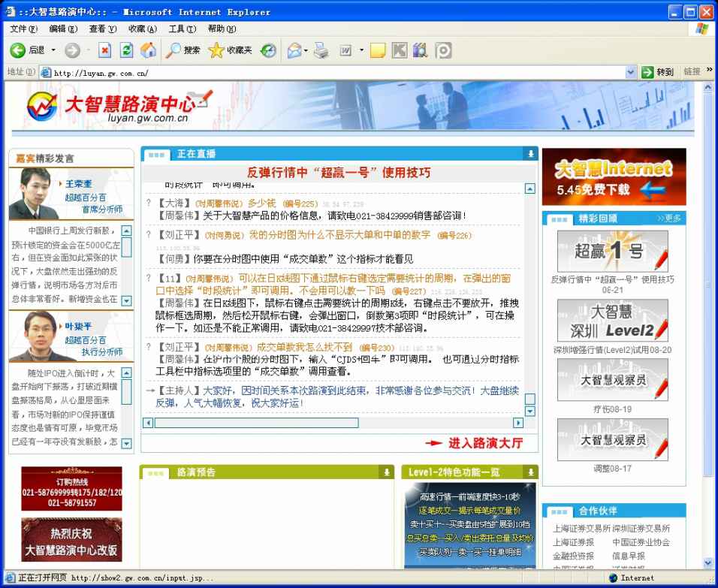Click the arrow icon on Level1-2特色功能一览 header
Image resolution: width=718 pixels, height=588 pixels.
click(531, 472)
